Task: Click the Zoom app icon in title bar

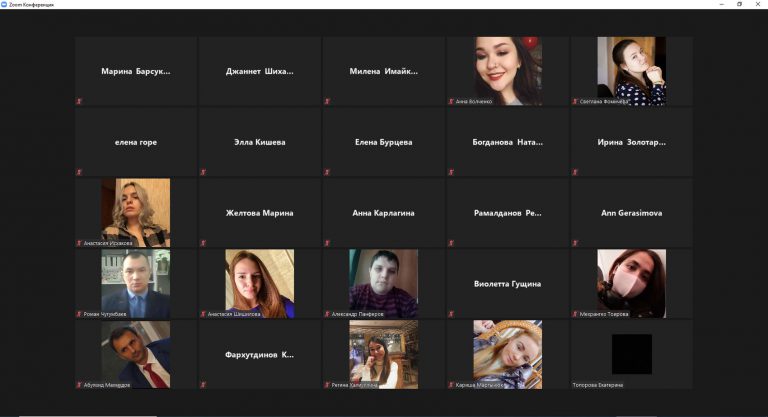Action: click(4, 4)
